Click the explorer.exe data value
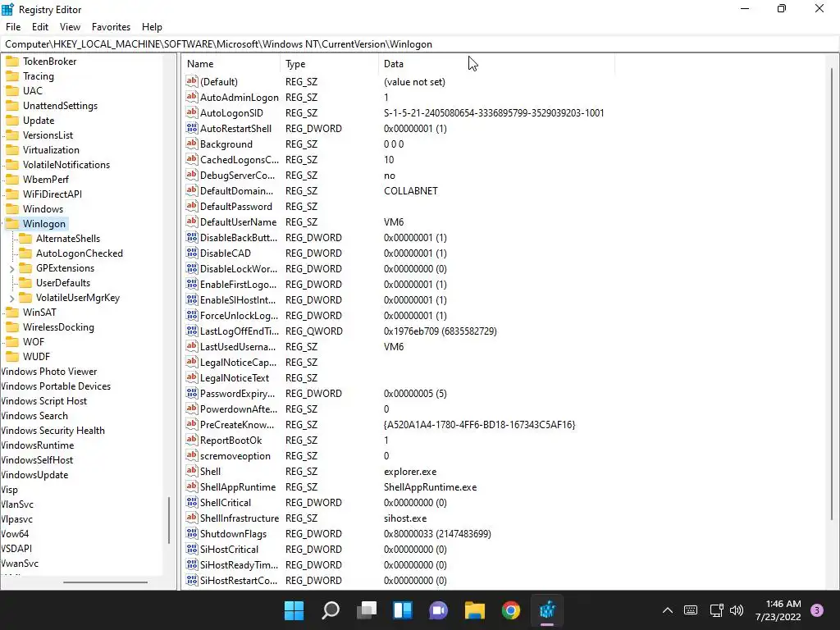The height and width of the screenshot is (630, 840). coord(410,472)
